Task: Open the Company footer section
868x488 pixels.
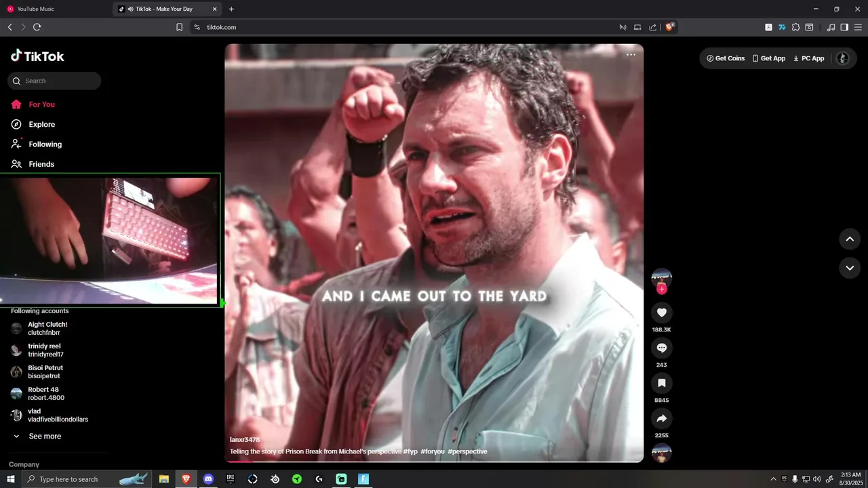Action: [x=24, y=465]
